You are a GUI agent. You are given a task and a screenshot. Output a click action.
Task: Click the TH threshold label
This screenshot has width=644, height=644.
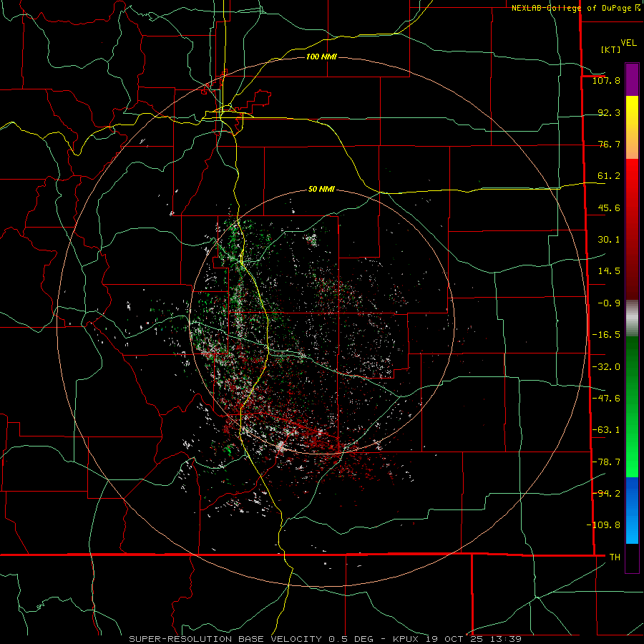[615, 557]
